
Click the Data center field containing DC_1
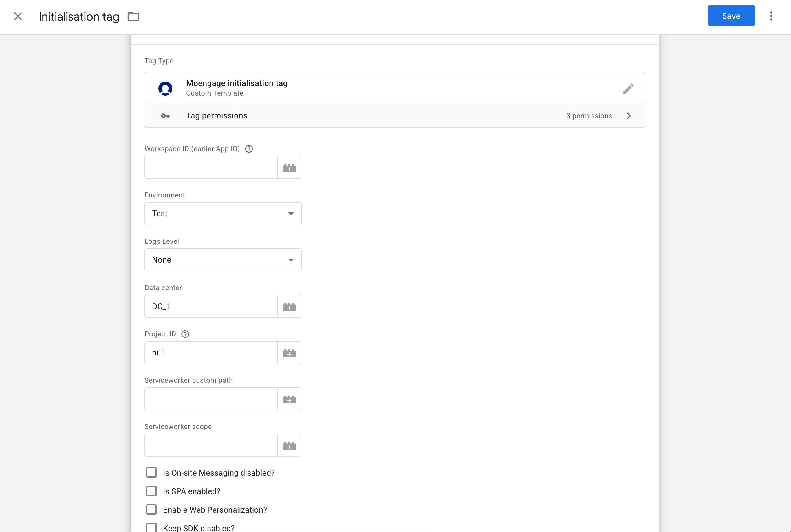211,306
